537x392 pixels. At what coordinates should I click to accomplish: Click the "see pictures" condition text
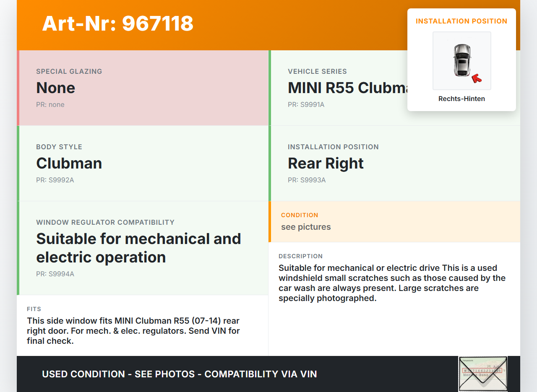[306, 227]
